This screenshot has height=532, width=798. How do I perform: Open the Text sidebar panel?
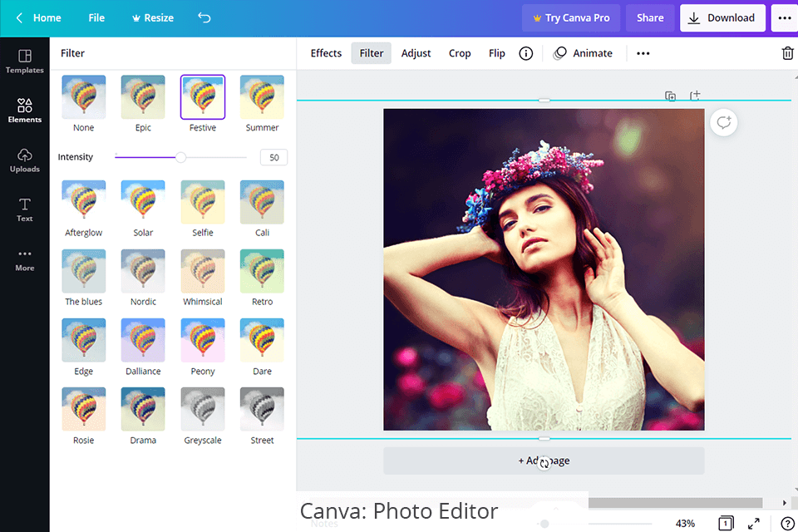24,209
